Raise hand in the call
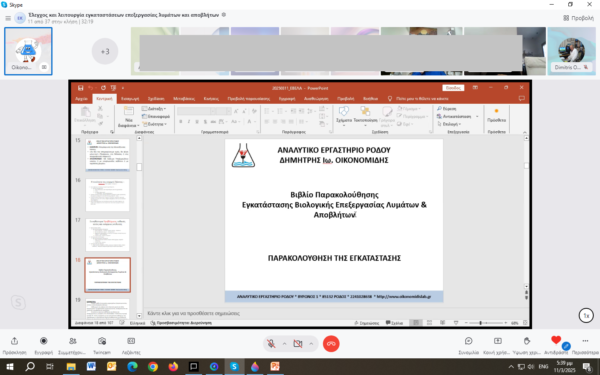This screenshot has width=600, height=375. pyautogui.click(x=527, y=341)
